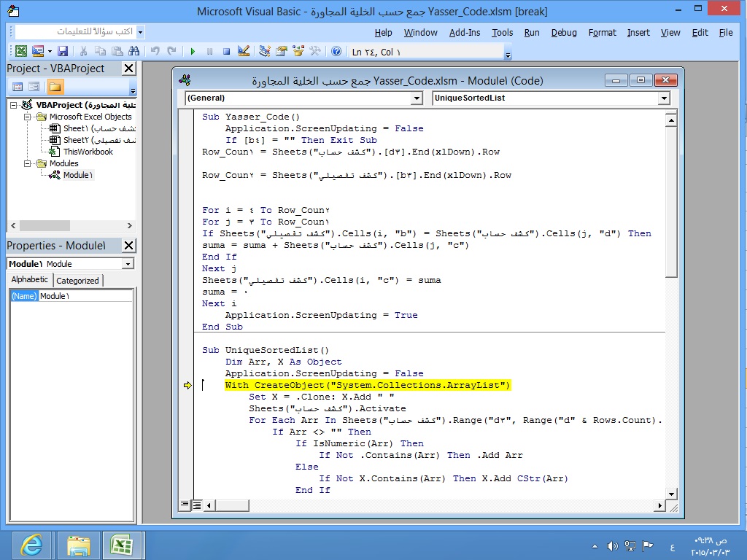The height and width of the screenshot is (560, 747).
Task: Open the Insert menu
Action: pos(638,32)
